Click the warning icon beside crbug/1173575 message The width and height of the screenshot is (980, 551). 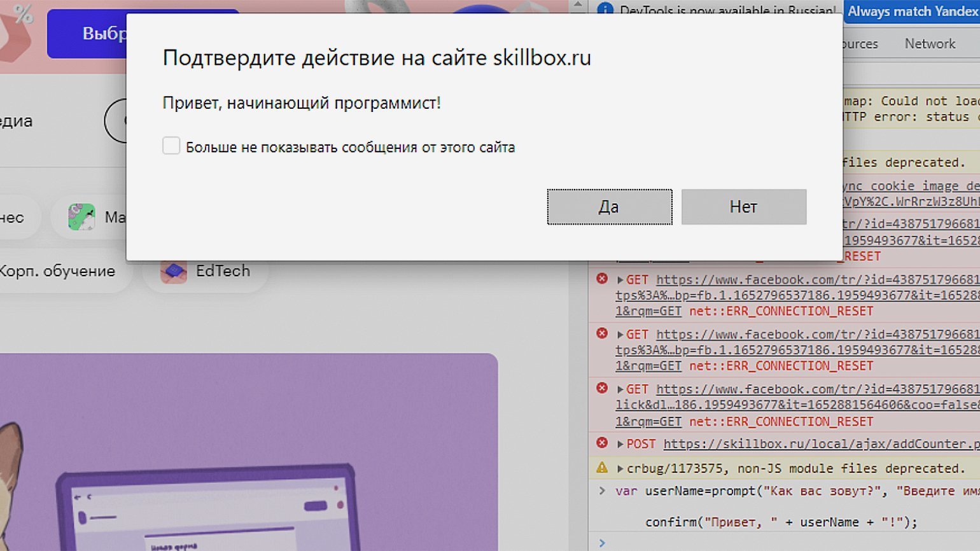[x=602, y=468]
